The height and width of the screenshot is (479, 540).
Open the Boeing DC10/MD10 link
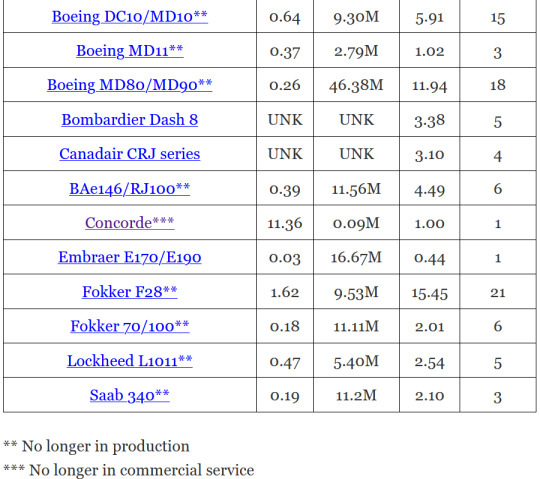point(129,17)
